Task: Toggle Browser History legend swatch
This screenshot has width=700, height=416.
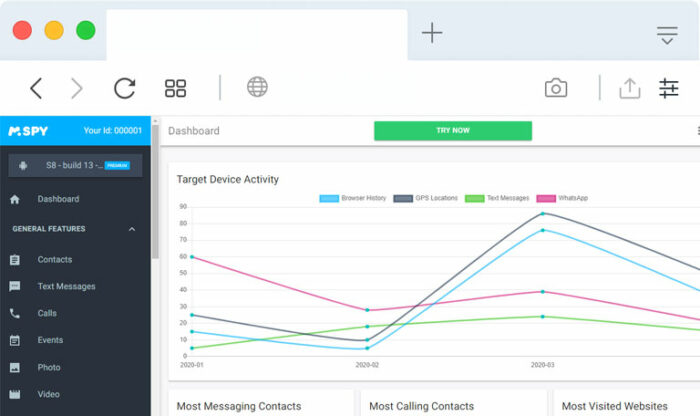Action: pos(329,198)
